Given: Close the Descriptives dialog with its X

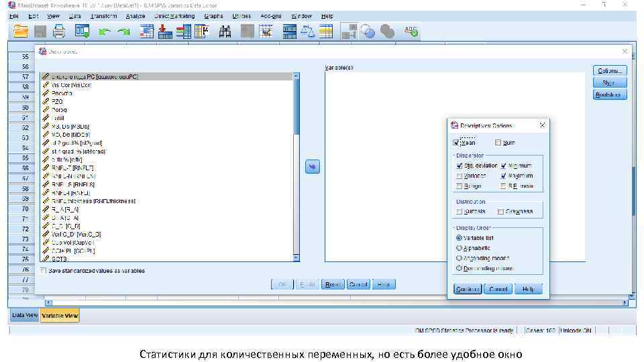Looking at the screenshot, I should [x=625, y=52].
